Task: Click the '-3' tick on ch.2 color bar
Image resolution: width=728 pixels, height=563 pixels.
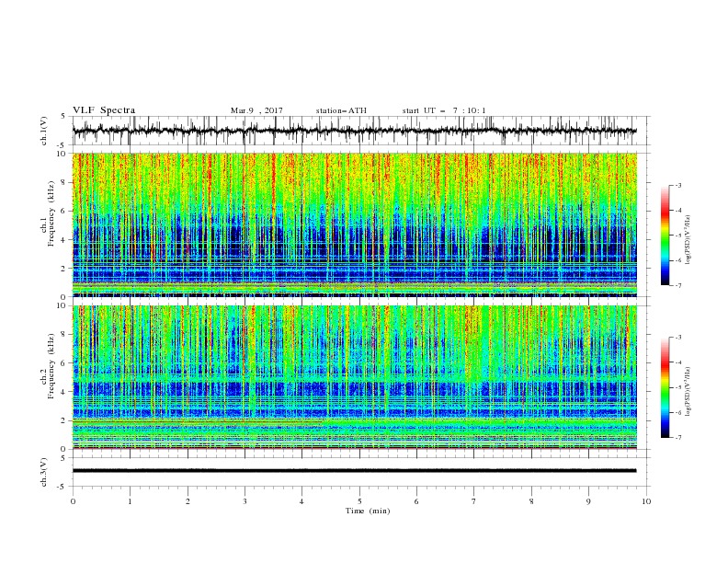Action: (678, 338)
